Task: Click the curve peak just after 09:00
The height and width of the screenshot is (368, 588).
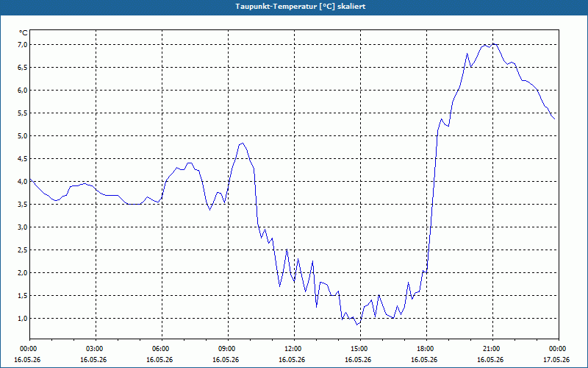Action: 243,143
